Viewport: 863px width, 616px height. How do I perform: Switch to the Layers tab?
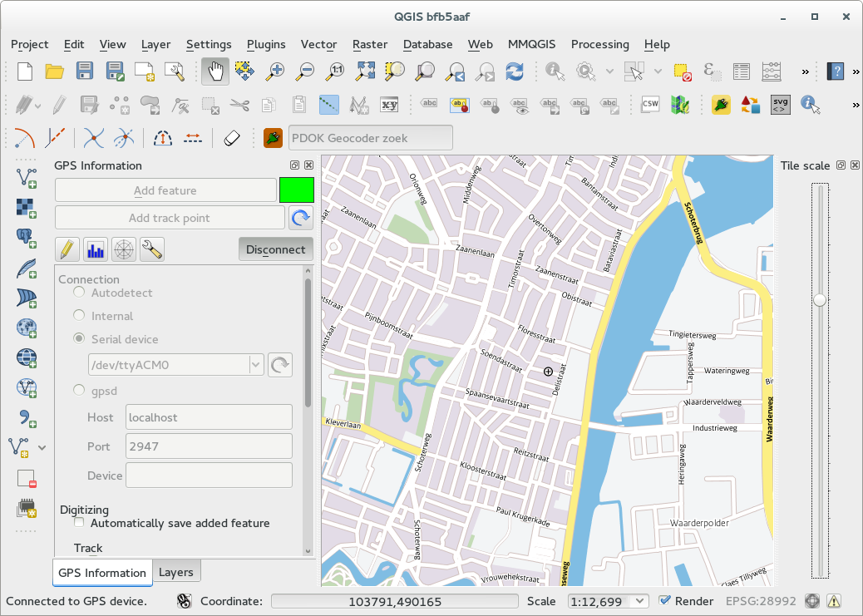(176, 572)
